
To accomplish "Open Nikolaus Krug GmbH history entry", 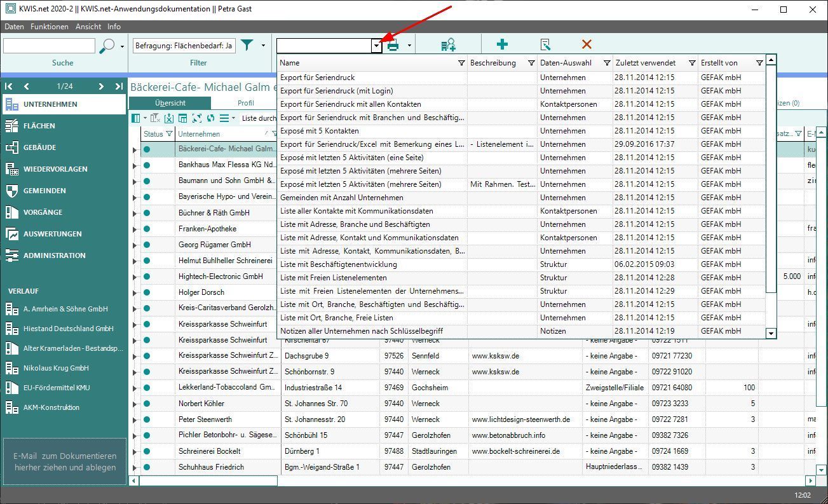I will 64,368.
